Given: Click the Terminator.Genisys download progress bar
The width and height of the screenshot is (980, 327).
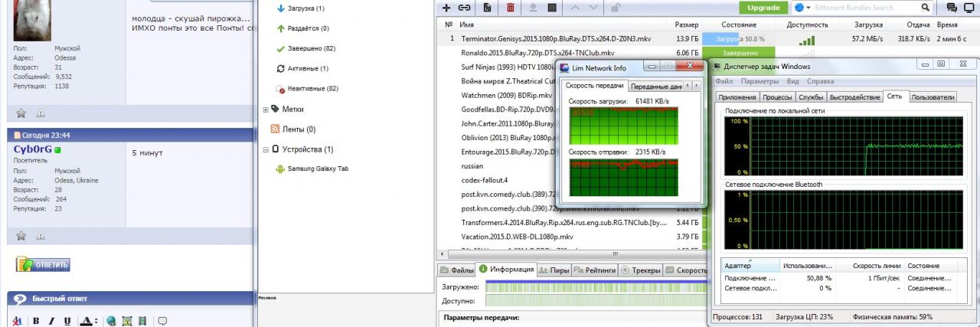Looking at the screenshot, I should 740,38.
